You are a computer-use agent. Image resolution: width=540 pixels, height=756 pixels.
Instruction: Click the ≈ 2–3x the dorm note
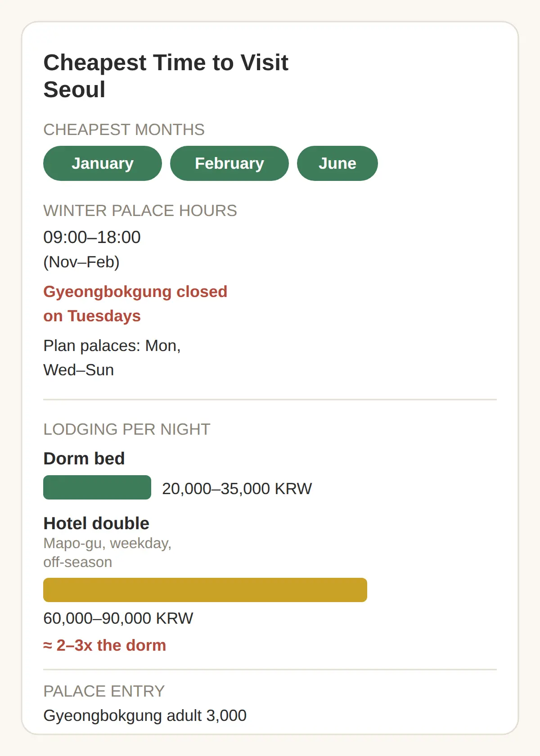[x=104, y=645]
